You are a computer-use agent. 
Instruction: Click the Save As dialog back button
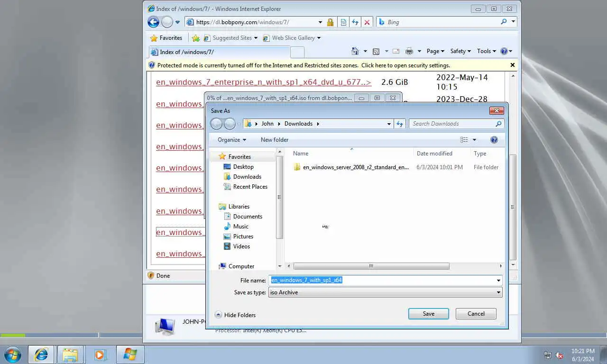point(216,124)
